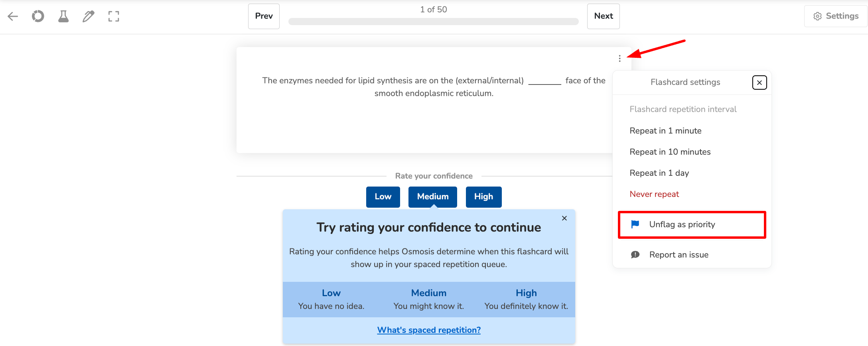
Task: Click the three-dot flashcard options icon
Action: [x=619, y=59]
